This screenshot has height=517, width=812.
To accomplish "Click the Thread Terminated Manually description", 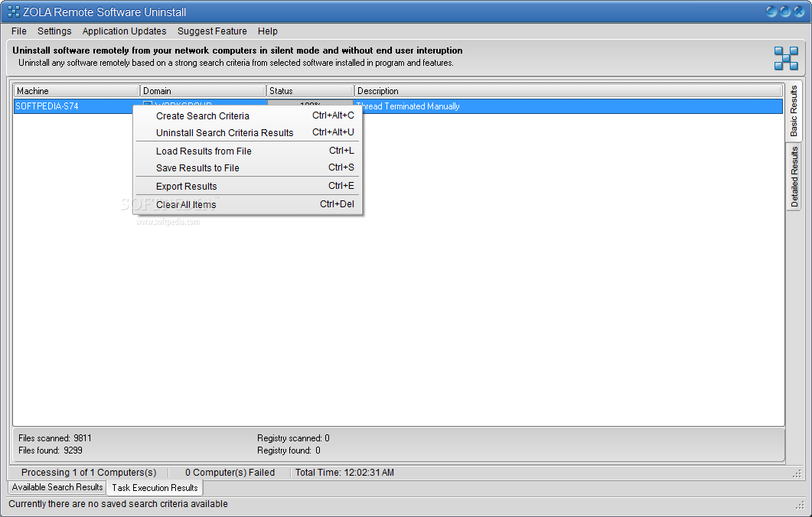I will pyautogui.click(x=408, y=106).
